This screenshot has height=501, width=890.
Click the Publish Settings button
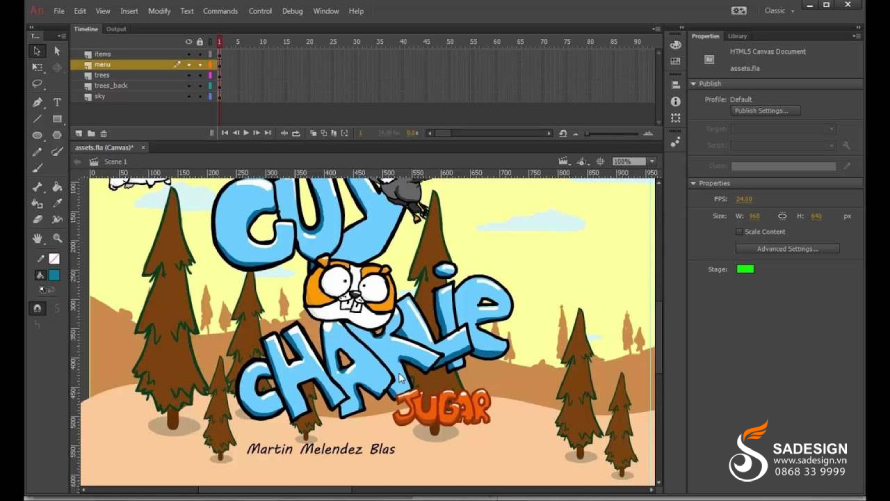[765, 111]
